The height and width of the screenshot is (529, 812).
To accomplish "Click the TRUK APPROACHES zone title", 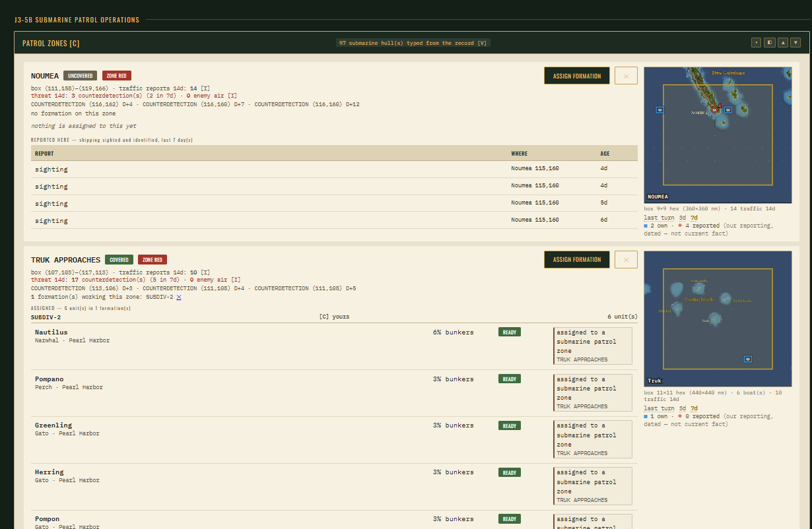I will [65, 260].
